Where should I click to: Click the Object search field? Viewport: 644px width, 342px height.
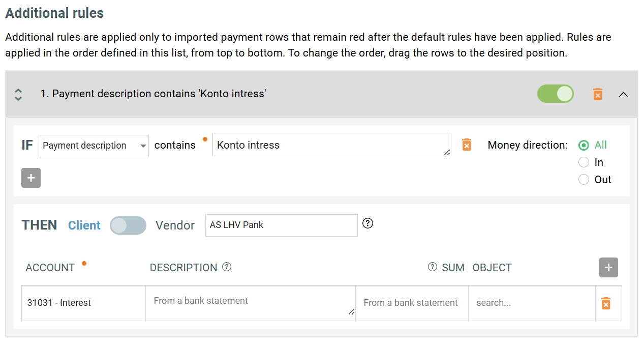tap(531, 303)
